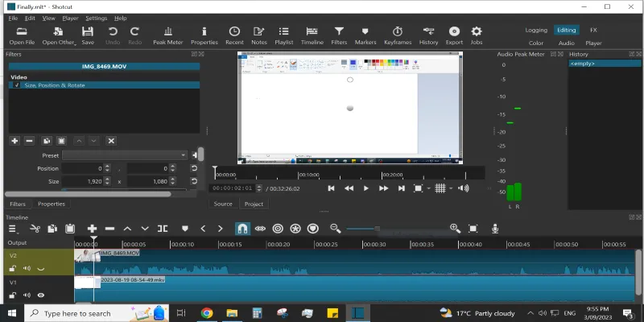The height and width of the screenshot is (322, 644).
Task: Open the Edit menu
Action: point(30,18)
